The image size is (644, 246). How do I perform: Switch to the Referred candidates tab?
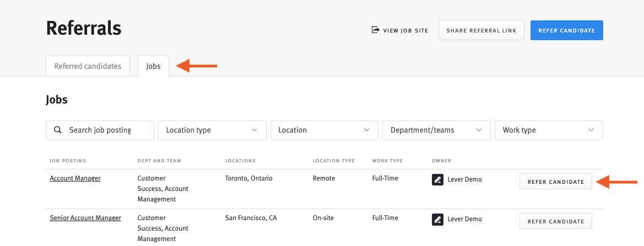(x=88, y=66)
